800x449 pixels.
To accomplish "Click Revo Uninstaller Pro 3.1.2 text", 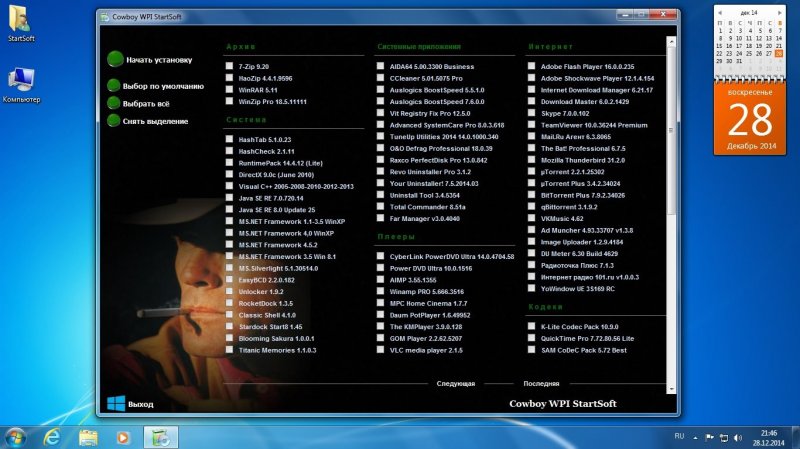I will pos(430,172).
